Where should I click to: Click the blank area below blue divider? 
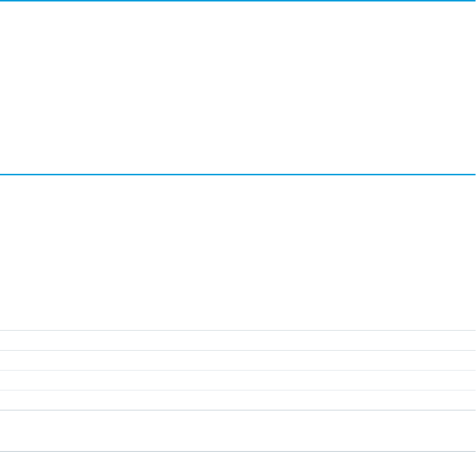click(x=238, y=252)
